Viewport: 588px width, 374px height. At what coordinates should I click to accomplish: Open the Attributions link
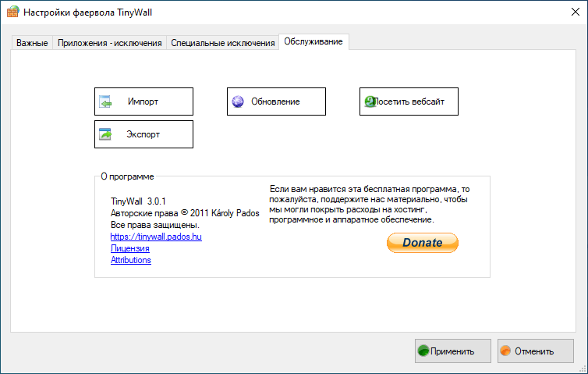(130, 260)
